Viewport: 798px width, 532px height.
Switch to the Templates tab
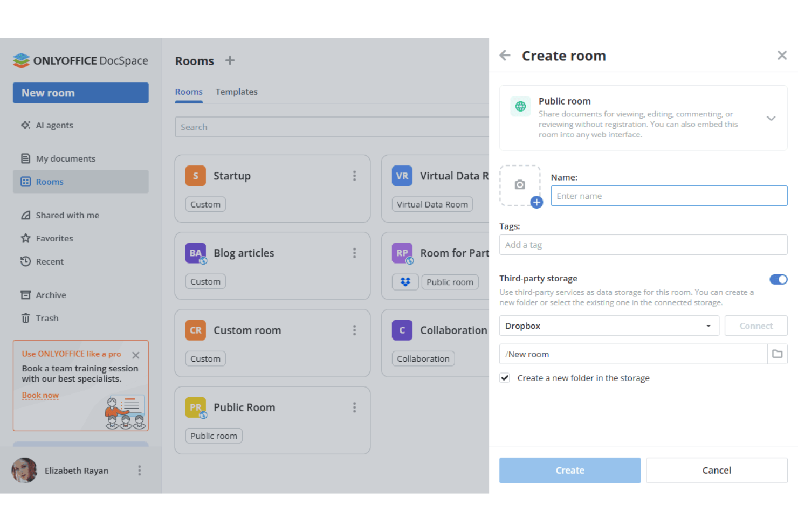(236, 92)
